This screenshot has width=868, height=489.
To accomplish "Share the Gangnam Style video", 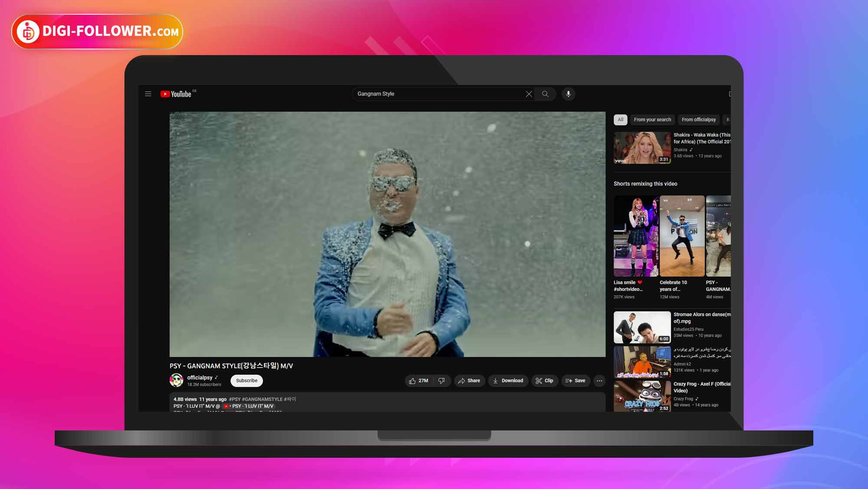I will (469, 381).
